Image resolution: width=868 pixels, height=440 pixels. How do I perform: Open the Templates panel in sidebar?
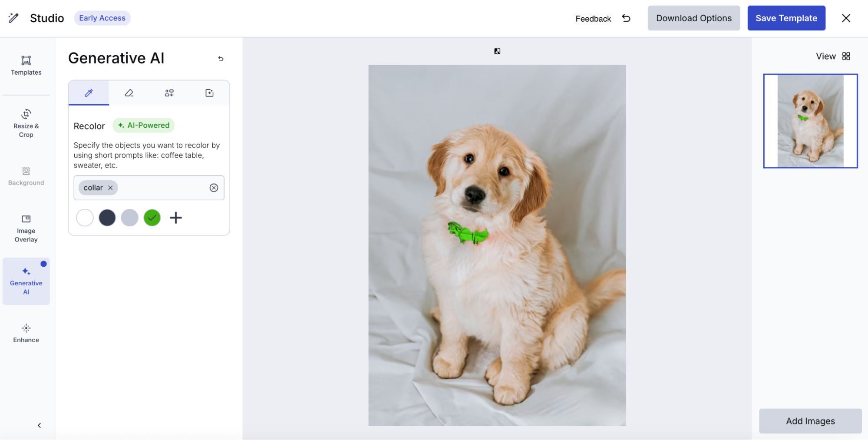pos(26,65)
